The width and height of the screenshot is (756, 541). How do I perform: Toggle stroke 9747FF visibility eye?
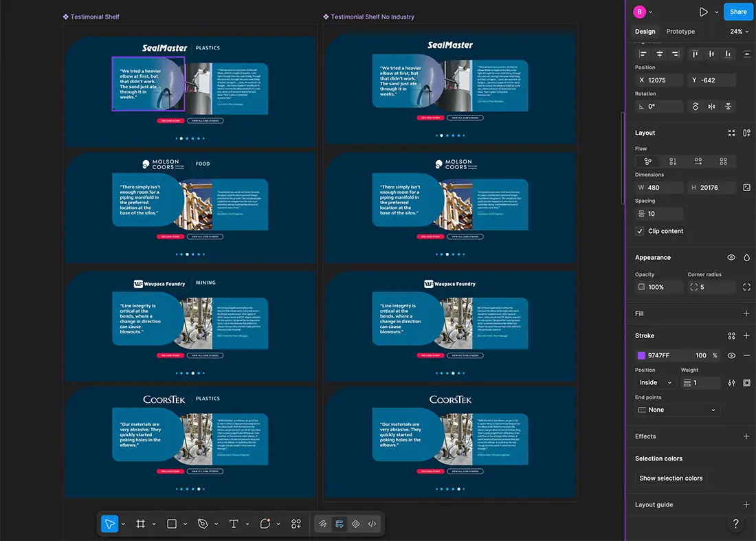pos(731,355)
